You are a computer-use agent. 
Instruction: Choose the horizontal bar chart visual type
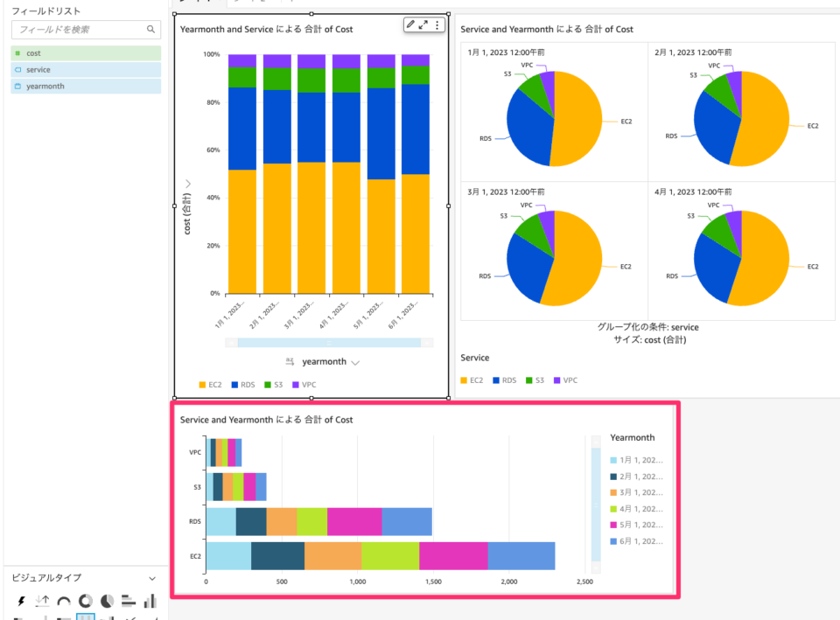pos(128,602)
